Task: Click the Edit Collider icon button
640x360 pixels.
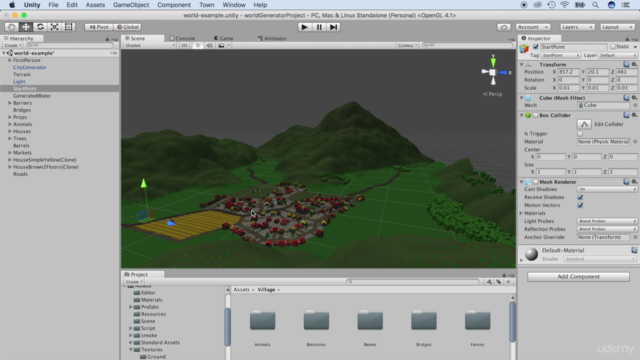Action: [x=584, y=124]
